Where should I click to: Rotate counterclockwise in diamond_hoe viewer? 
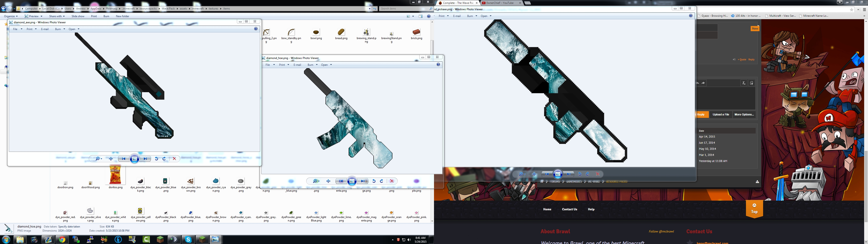point(374,181)
